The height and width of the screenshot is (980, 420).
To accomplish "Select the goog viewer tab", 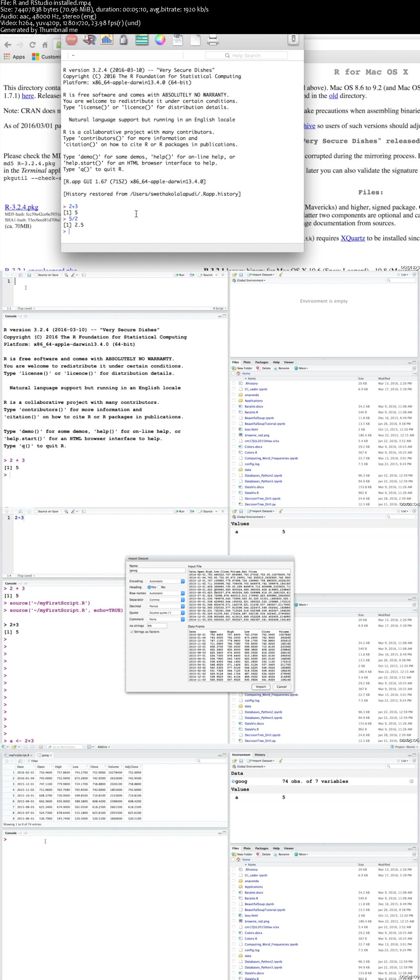I will [45, 755].
